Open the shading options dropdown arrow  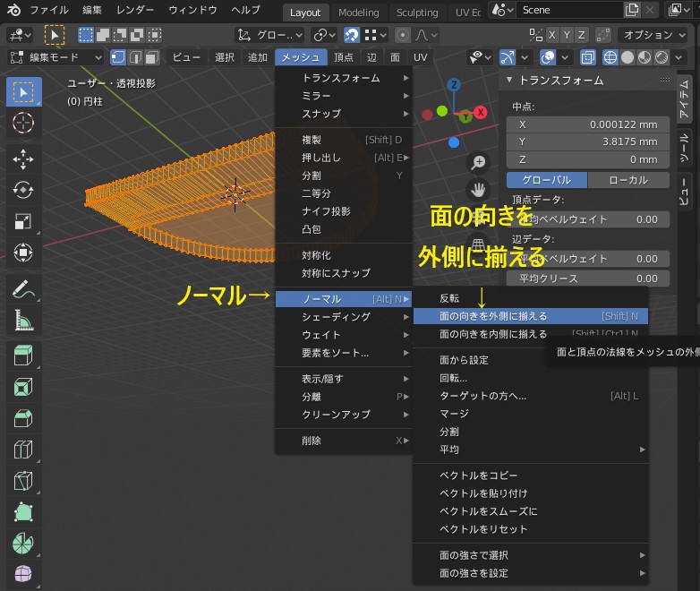click(x=679, y=57)
